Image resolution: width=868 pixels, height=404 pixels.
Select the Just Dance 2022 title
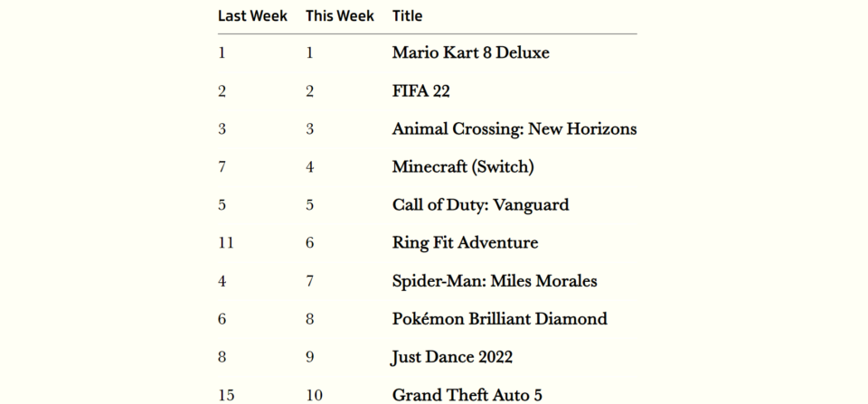(x=452, y=358)
